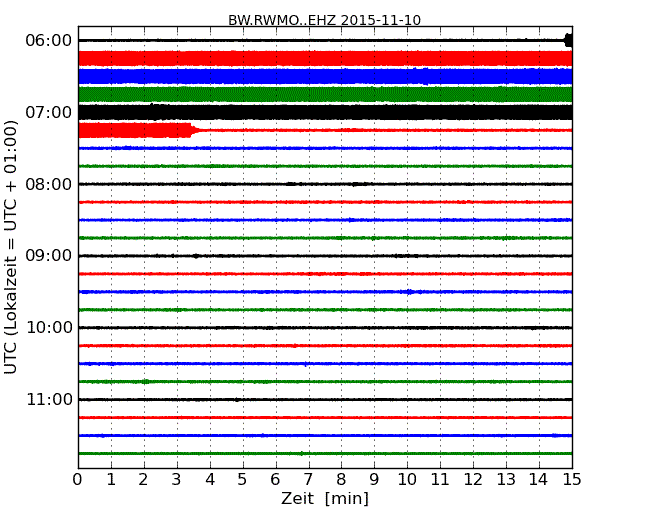The image size is (650, 520).
Task: Click the thick black band at 07:00
Action: tap(325, 112)
